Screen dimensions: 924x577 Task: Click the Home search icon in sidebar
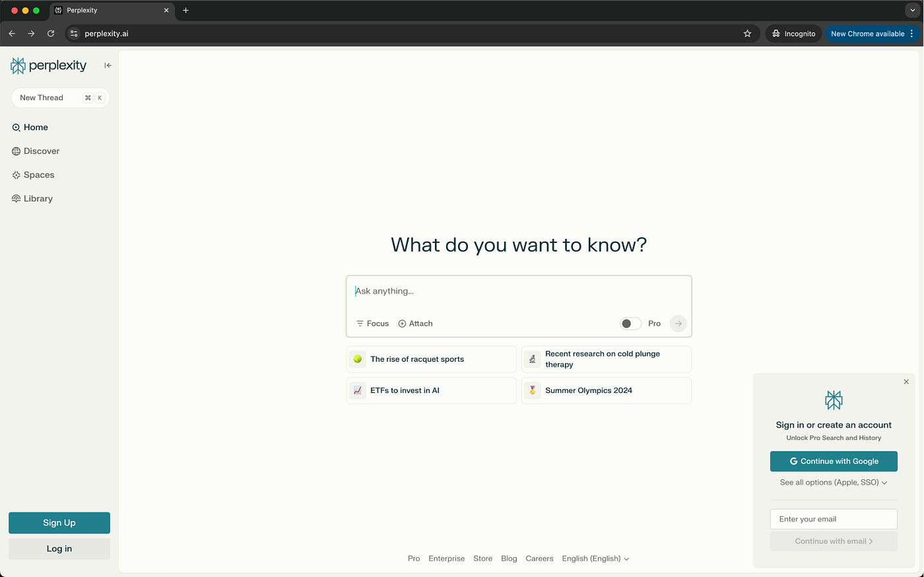16,127
